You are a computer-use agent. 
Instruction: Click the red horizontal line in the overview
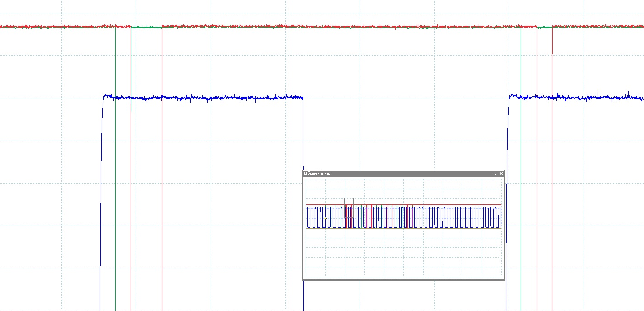tap(429, 205)
